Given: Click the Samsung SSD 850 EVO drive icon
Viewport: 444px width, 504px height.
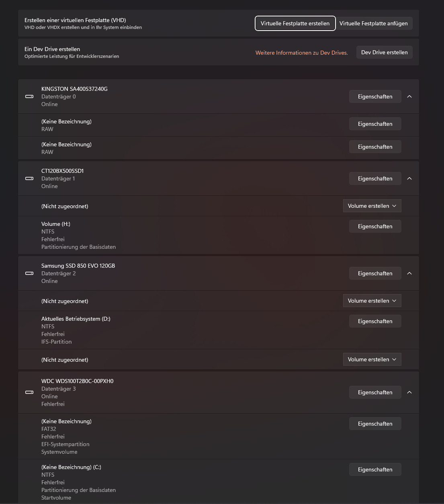Looking at the screenshot, I should click(29, 273).
